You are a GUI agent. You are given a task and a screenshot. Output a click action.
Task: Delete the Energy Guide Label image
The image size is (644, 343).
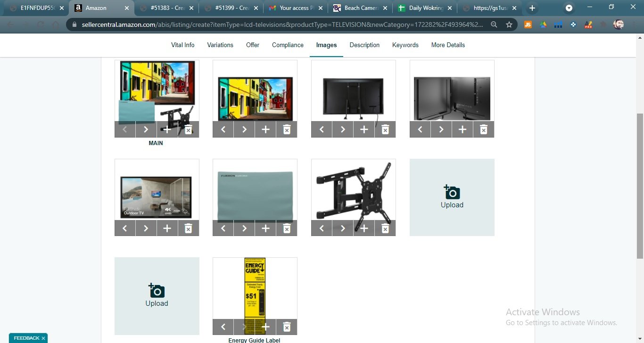(x=287, y=327)
